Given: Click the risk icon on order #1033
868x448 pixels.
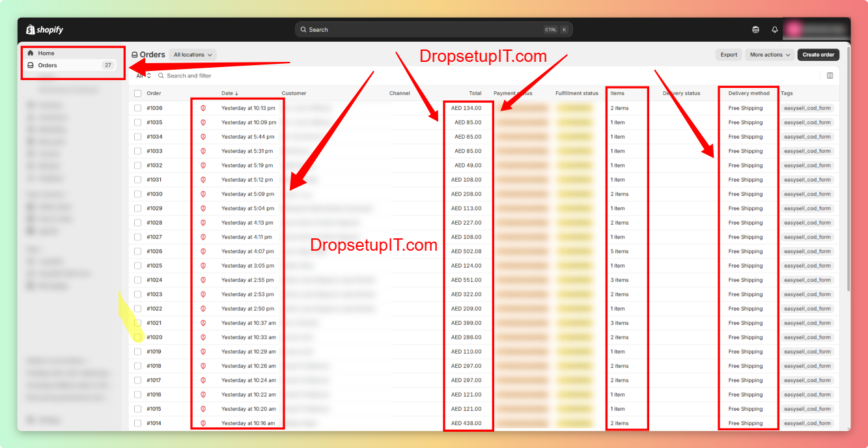Looking at the screenshot, I should tap(203, 151).
